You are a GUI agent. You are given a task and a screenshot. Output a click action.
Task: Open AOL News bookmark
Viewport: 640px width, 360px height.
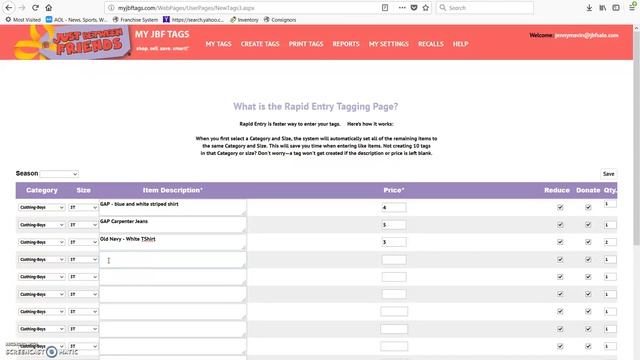76,20
